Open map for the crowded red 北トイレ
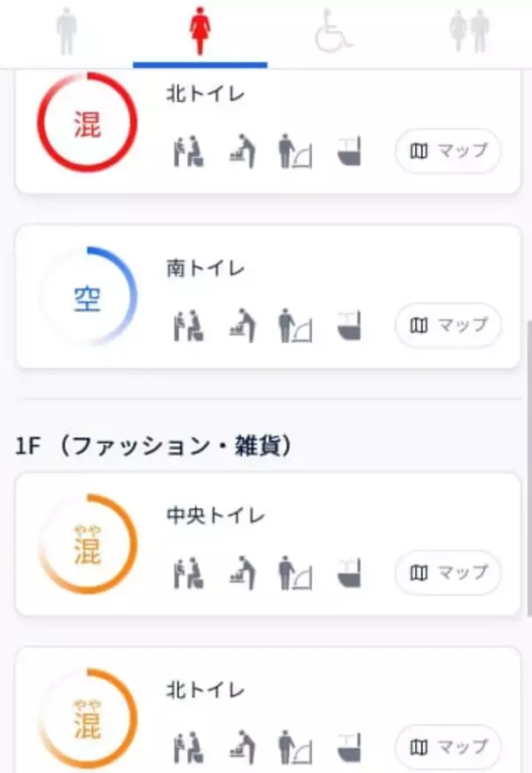This screenshot has width=532, height=773. tap(448, 152)
